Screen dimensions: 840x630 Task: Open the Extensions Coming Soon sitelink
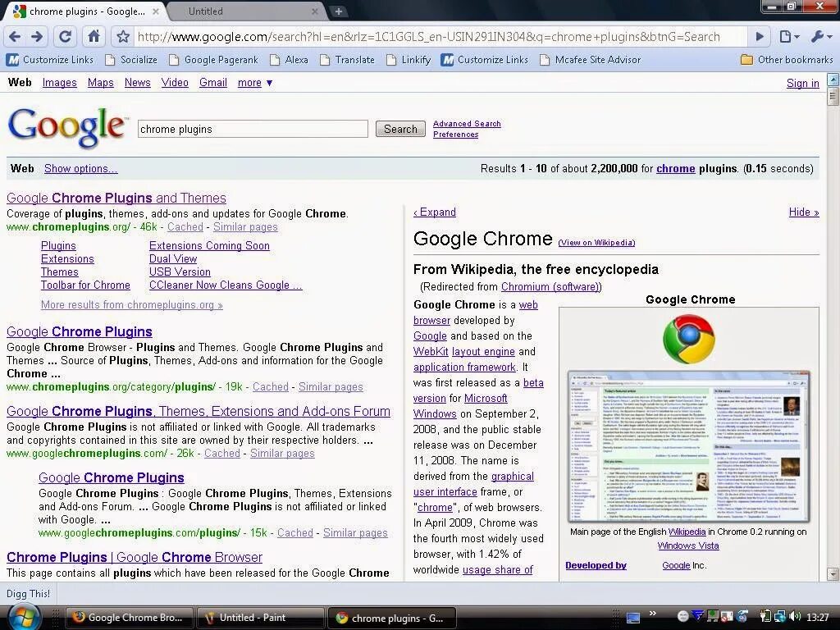tap(209, 245)
